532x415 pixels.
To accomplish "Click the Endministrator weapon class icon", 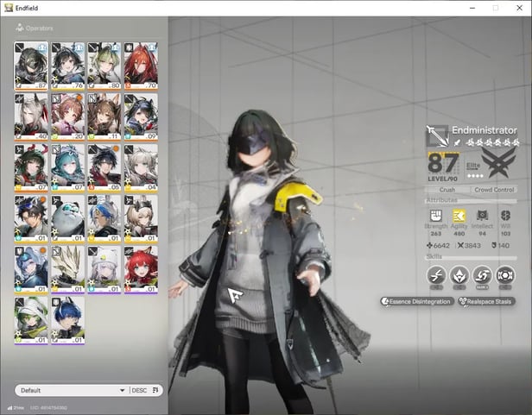I will click(437, 134).
